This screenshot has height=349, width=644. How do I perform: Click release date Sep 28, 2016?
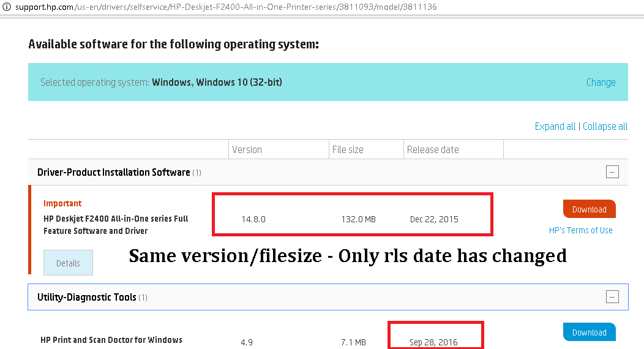pos(433,342)
